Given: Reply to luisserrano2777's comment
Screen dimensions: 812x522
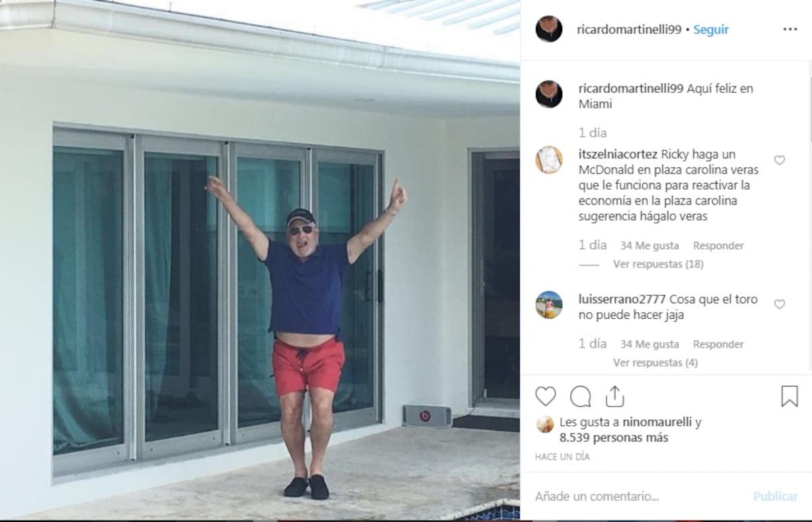Looking at the screenshot, I should (718, 344).
